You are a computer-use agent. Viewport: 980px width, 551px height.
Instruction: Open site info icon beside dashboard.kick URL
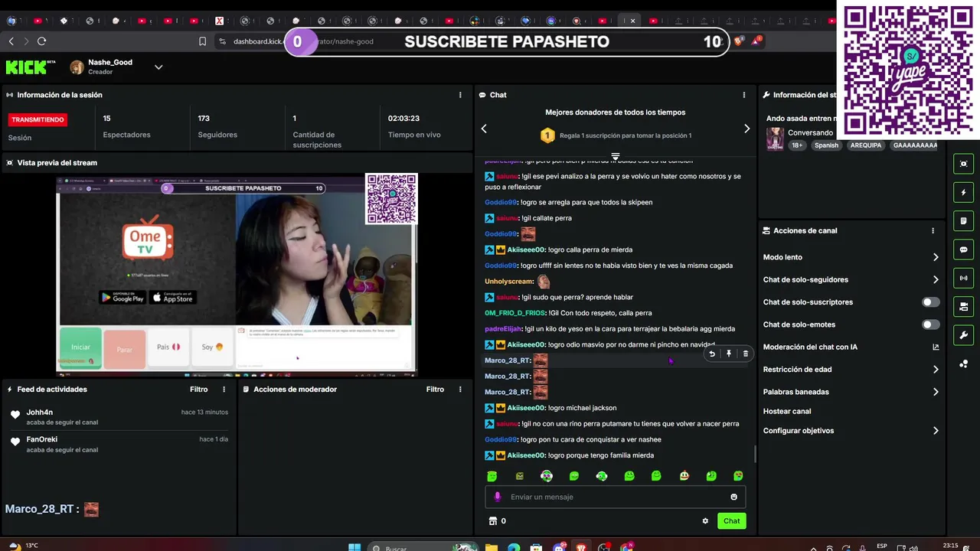click(222, 41)
